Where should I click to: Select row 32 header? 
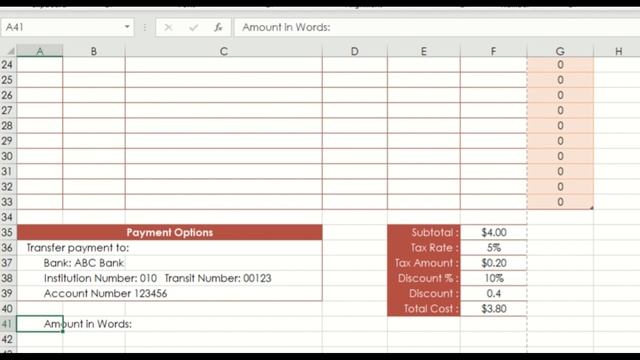8,187
